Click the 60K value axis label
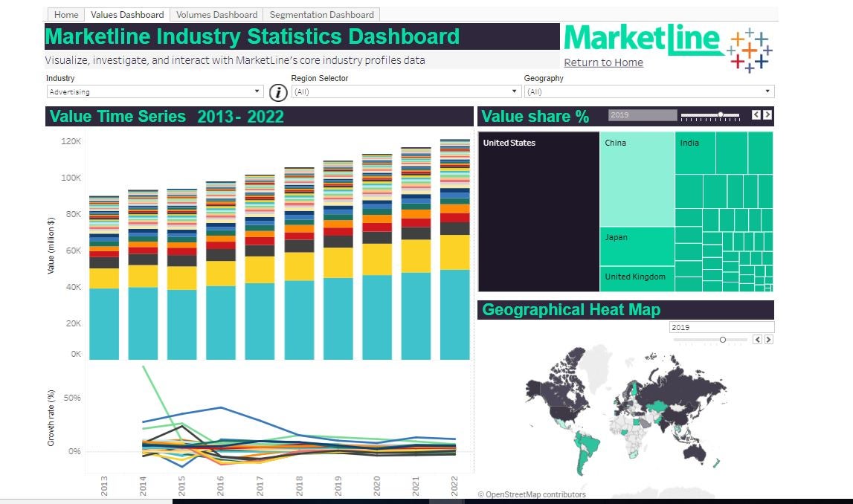The image size is (853, 504). coord(73,251)
